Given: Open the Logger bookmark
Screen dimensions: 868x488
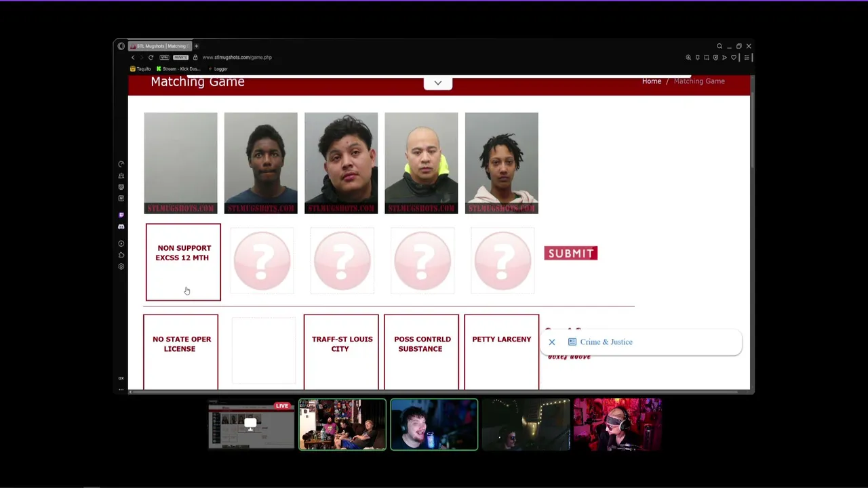Looking at the screenshot, I should tap(218, 69).
